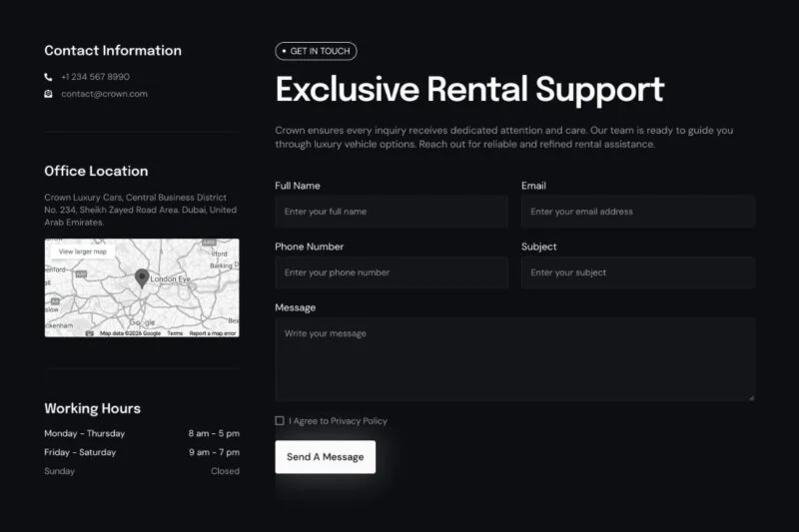Screen dimensions: 799x532
Task: Click the 8 am - 5 pm hours value
Action: click(214, 433)
